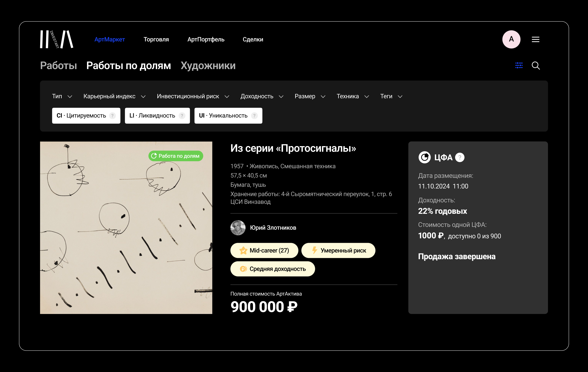Click the InvestArt logo
Viewport: 588px width, 372px height.
(x=57, y=39)
